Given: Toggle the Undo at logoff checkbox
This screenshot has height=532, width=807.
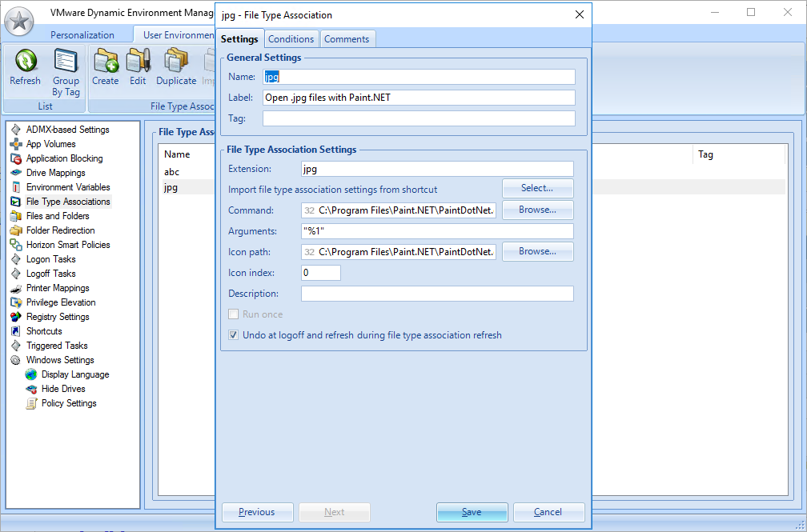Looking at the screenshot, I should click(x=234, y=335).
